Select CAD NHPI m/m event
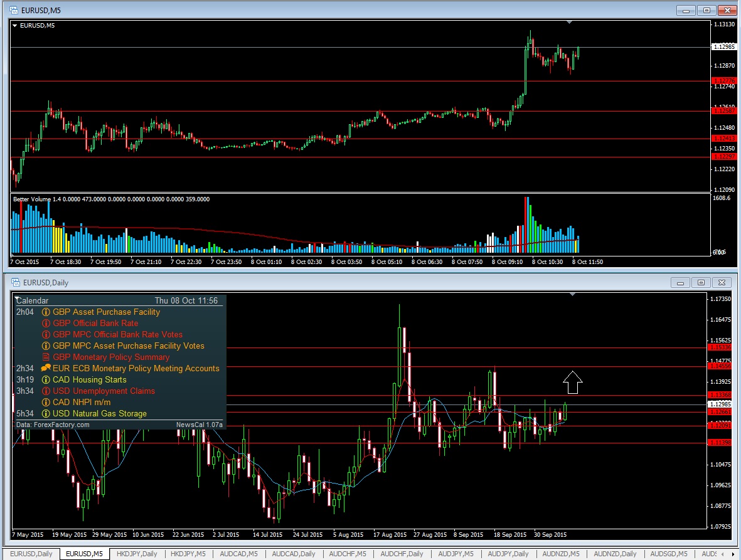Image resolution: width=741 pixels, height=560 pixels. click(x=82, y=403)
